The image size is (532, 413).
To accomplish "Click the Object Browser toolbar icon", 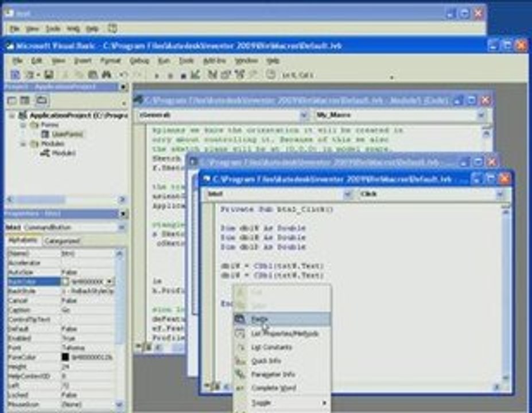I will click(x=239, y=74).
